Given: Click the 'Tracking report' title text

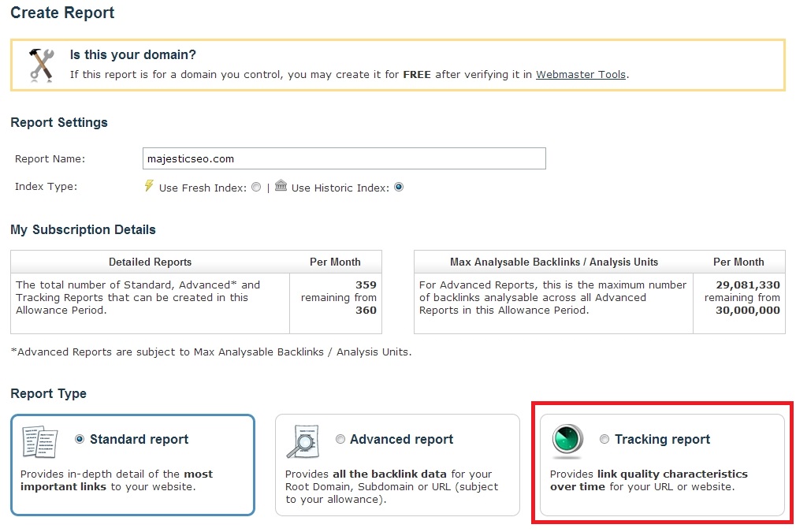Looking at the screenshot, I should (x=663, y=439).
